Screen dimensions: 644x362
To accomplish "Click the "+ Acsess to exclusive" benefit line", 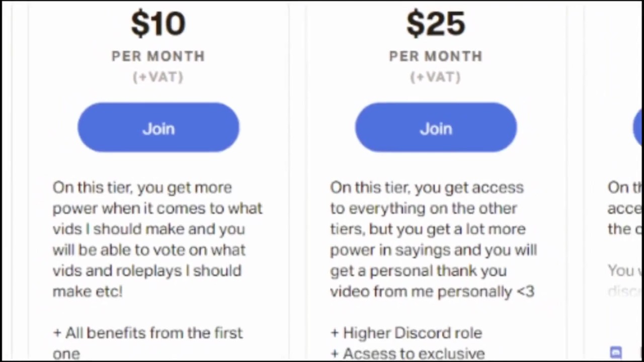I will point(408,354).
